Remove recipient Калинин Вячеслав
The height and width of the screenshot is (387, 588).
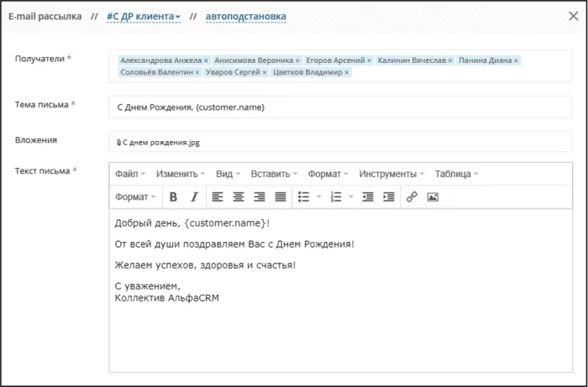coord(450,60)
